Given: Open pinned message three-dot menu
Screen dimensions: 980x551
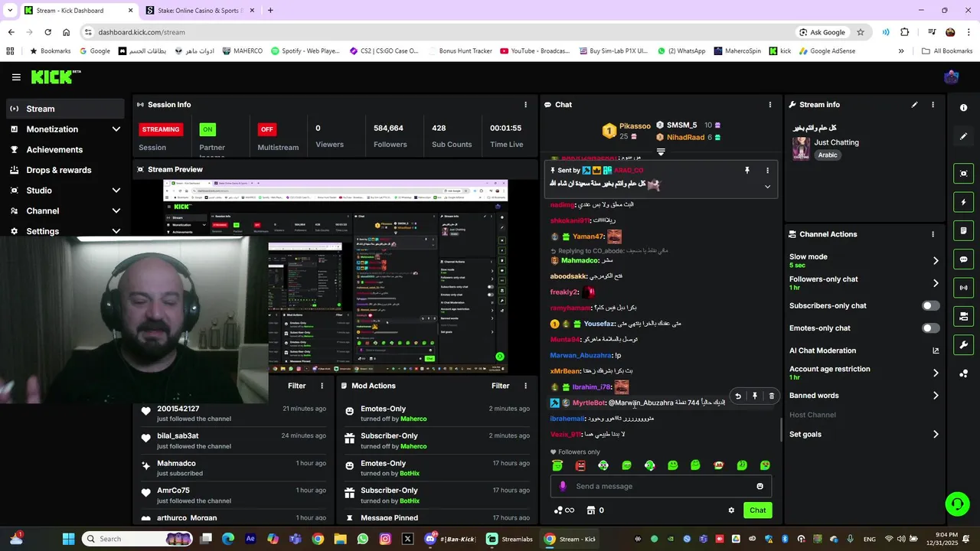Looking at the screenshot, I should click(767, 171).
